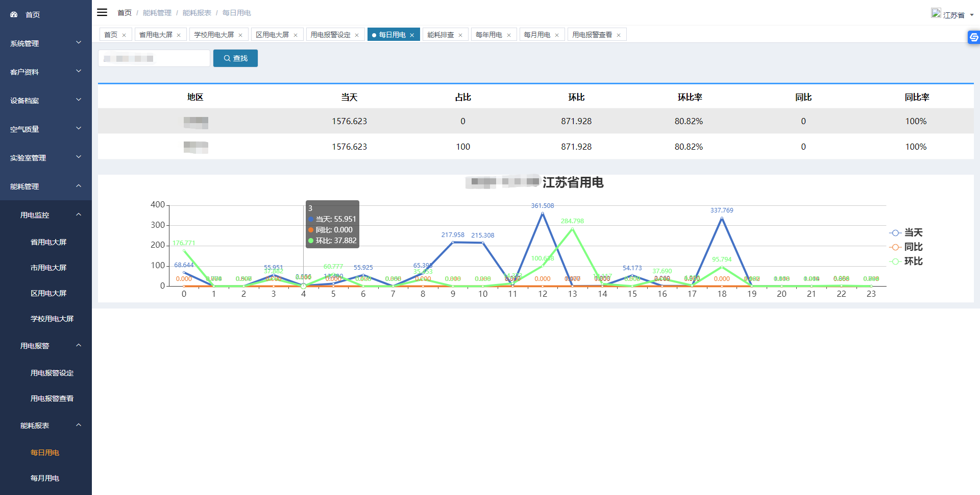
Task: Click the dashboard icon beside 首页
Action: pos(14,15)
